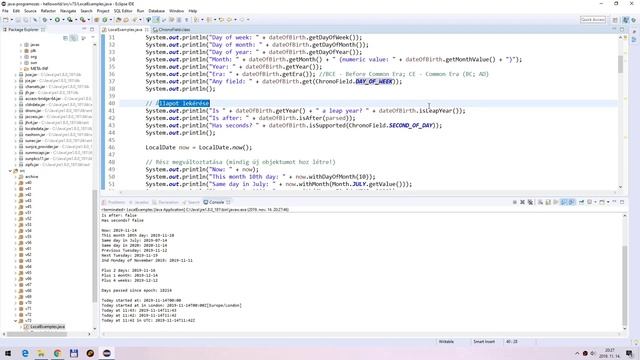Screen dimensions: 640x360
Task: Click the Clear Console icon
Action: tap(540, 202)
